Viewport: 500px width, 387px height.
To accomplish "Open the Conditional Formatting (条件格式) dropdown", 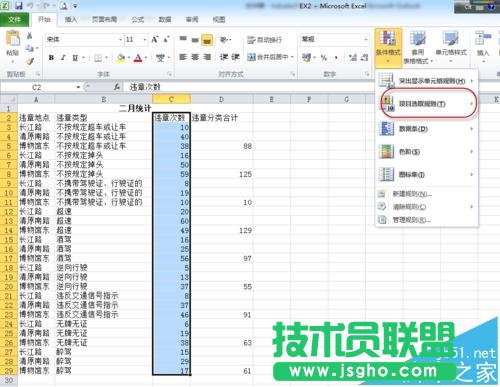I will (388, 47).
